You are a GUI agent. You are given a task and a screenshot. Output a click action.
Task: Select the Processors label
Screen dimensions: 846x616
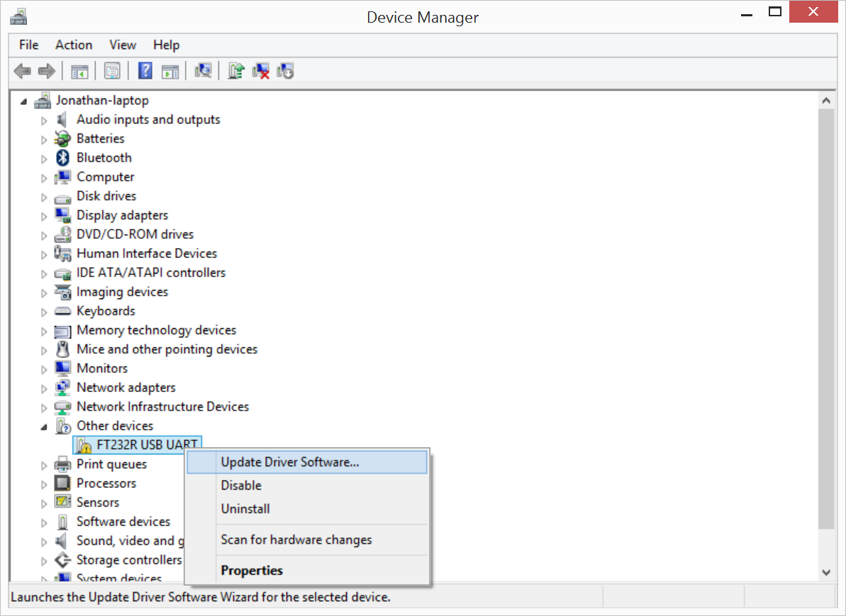[x=106, y=483]
